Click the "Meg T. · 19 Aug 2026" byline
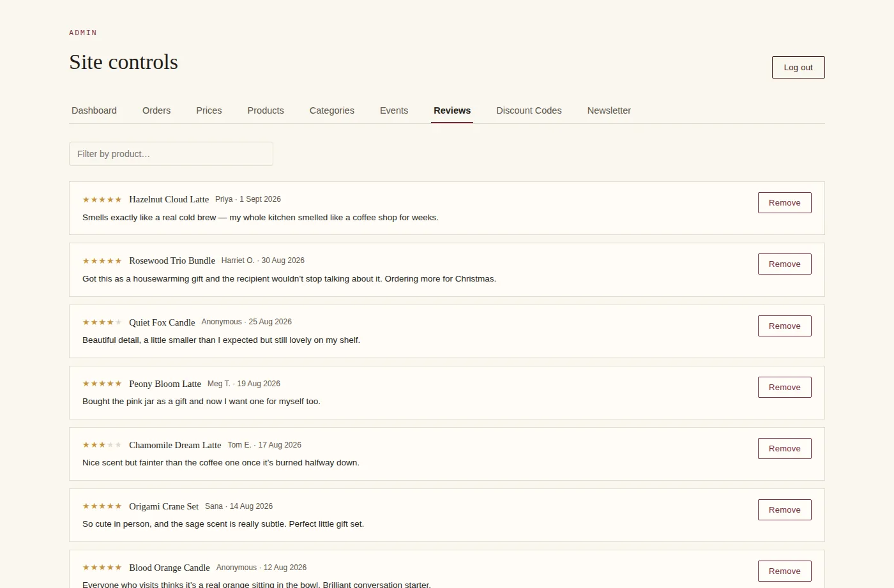This screenshot has width=894, height=588. pos(244,384)
